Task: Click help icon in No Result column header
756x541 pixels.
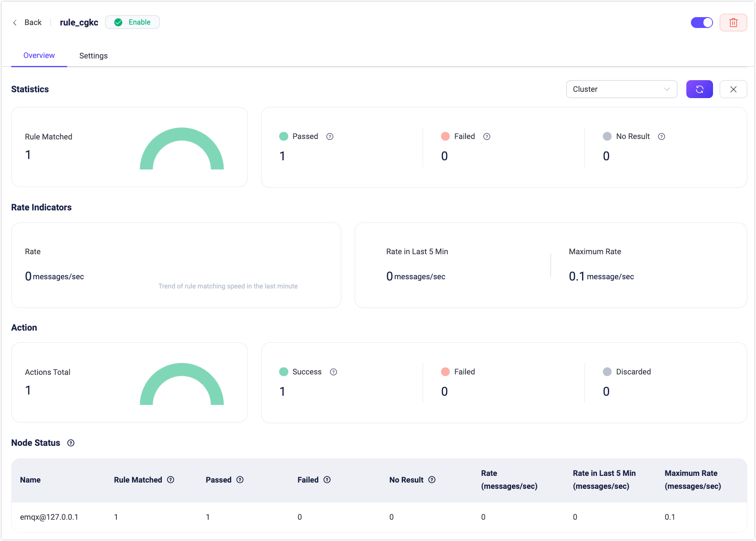Action: (x=432, y=480)
